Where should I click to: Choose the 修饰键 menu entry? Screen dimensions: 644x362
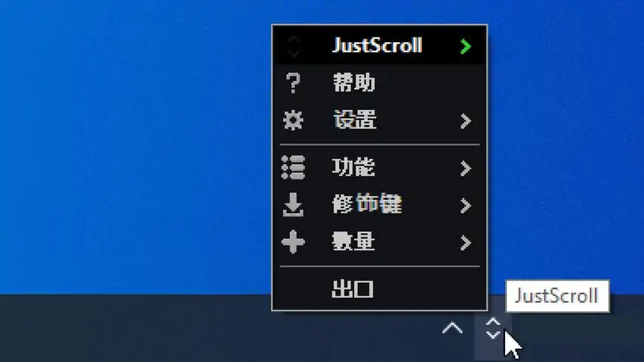pos(380,205)
